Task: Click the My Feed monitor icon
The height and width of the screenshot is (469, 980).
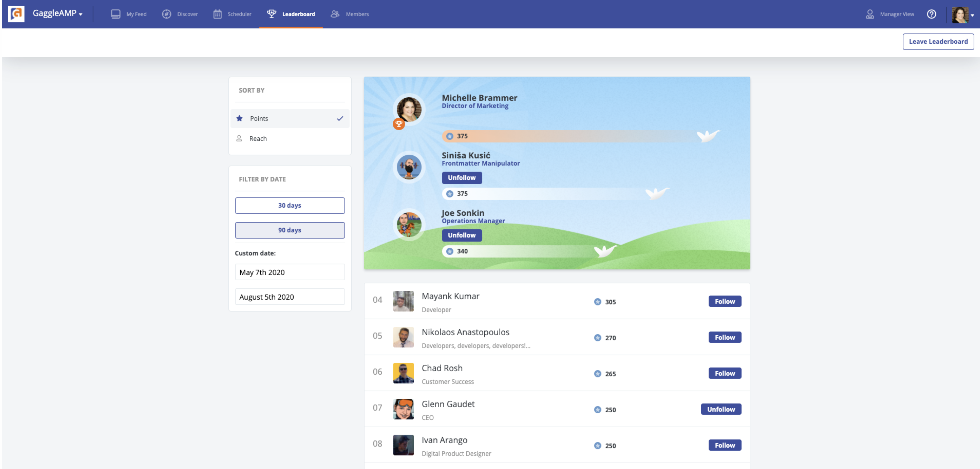Action: click(116, 14)
